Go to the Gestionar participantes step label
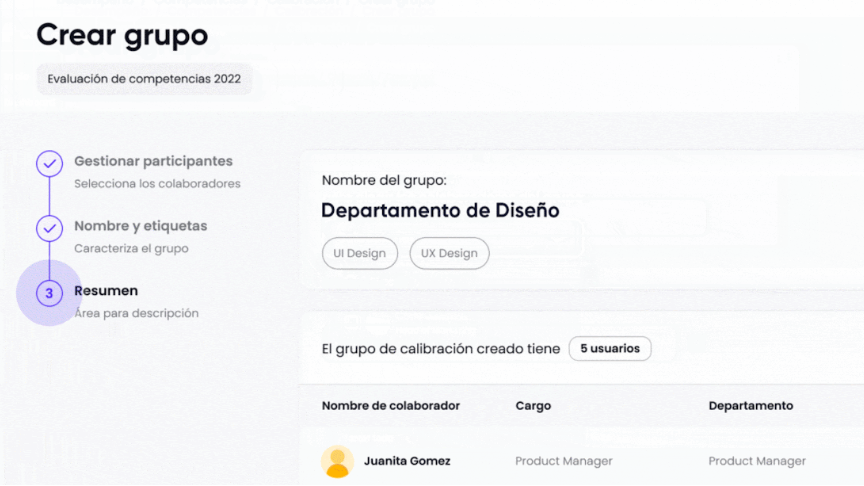This screenshot has height=486, width=864. coord(153,161)
